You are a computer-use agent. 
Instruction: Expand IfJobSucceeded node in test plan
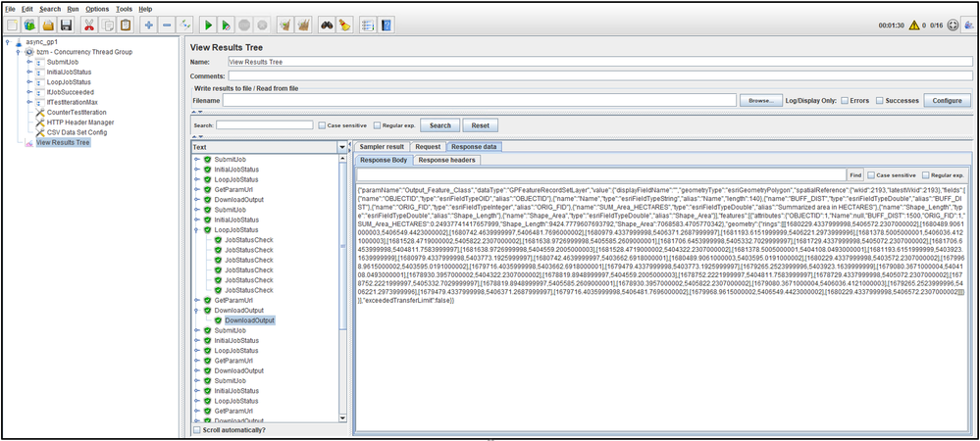[x=29, y=92]
